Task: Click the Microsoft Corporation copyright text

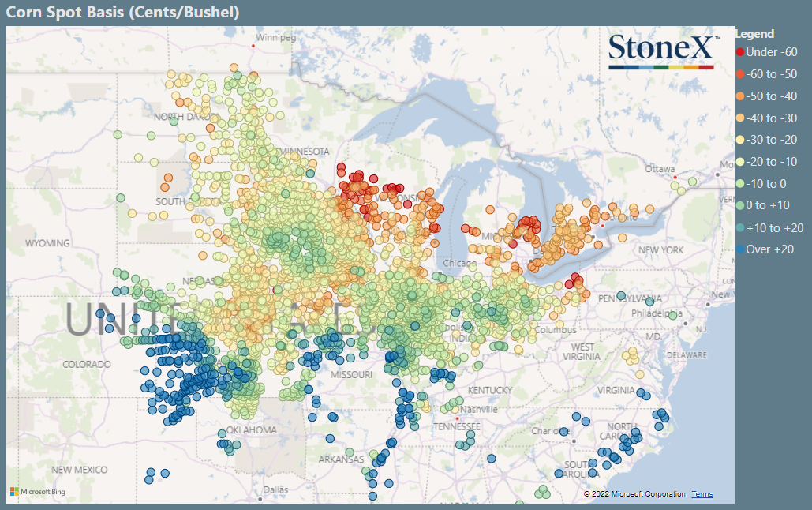Action: [x=634, y=494]
